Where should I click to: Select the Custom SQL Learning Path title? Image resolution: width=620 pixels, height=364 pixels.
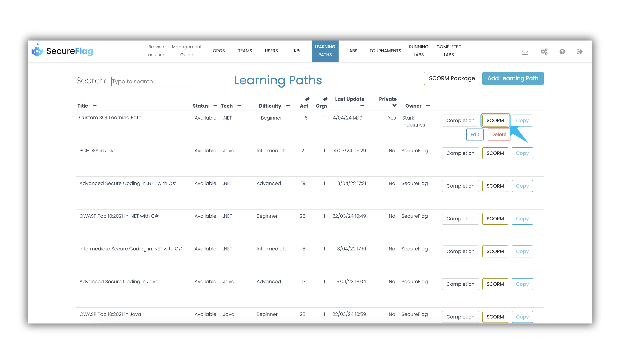(110, 118)
